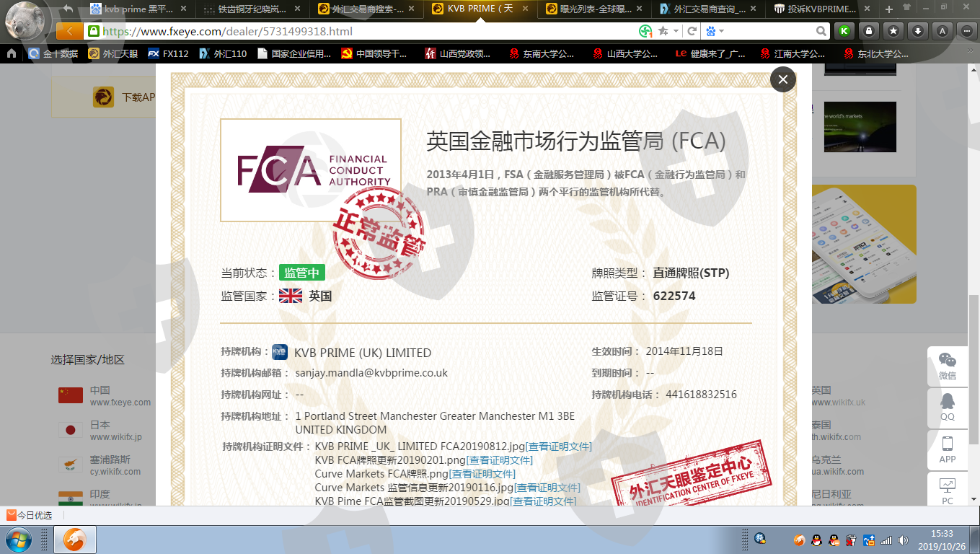This screenshot has width=980, height=554.
Task: Open the 今日优选 status bar item
Action: [x=30, y=515]
